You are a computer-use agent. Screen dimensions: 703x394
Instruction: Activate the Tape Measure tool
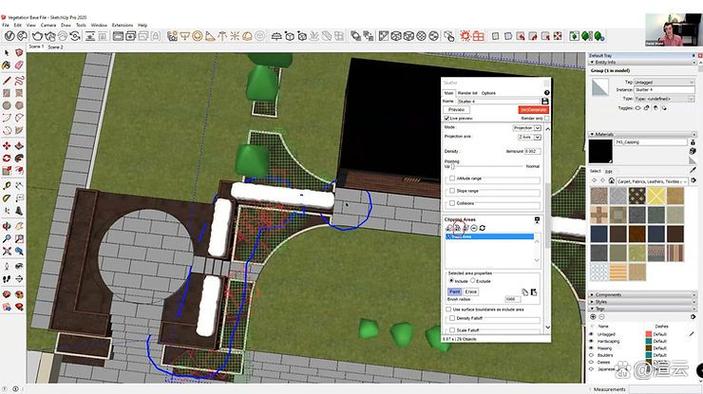[6, 186]
